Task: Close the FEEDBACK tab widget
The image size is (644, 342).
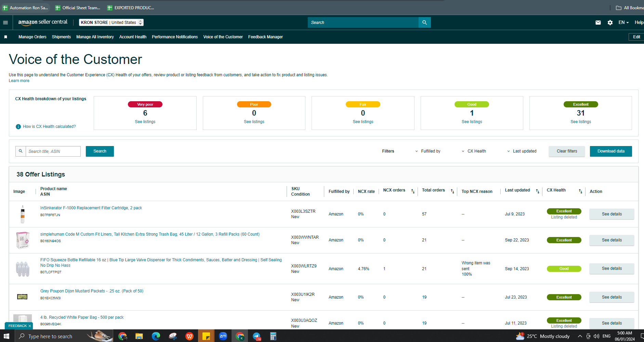Action: coord(30,326)
